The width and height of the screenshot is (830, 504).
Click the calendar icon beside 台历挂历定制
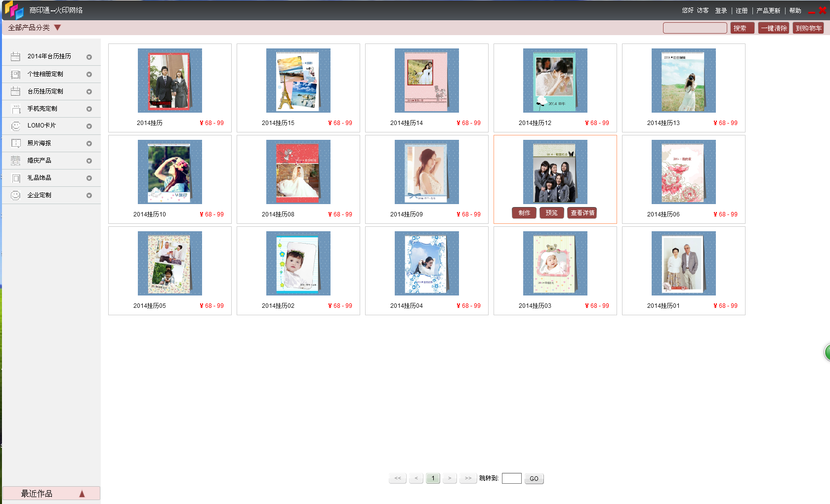tap(16, 91)
